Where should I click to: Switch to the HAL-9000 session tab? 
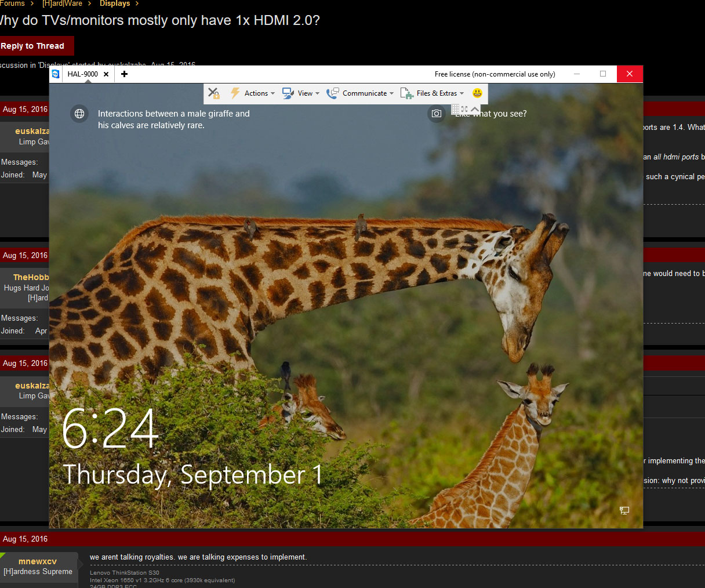tap(82, 74)
